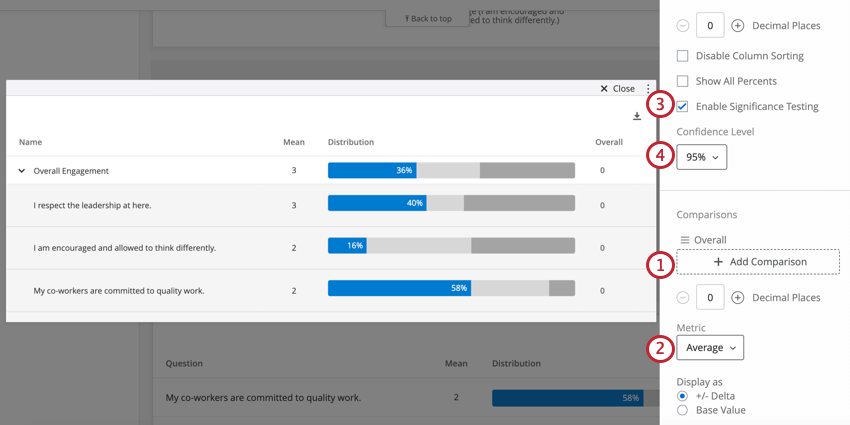850x425 pixels.
Task: Collapse the Overall Engagement row
Action: 22,171
